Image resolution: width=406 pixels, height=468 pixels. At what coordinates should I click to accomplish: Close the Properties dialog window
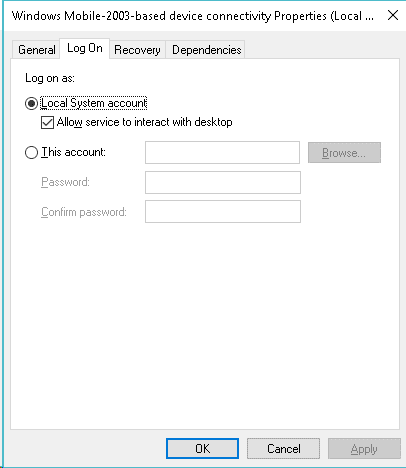393,15
